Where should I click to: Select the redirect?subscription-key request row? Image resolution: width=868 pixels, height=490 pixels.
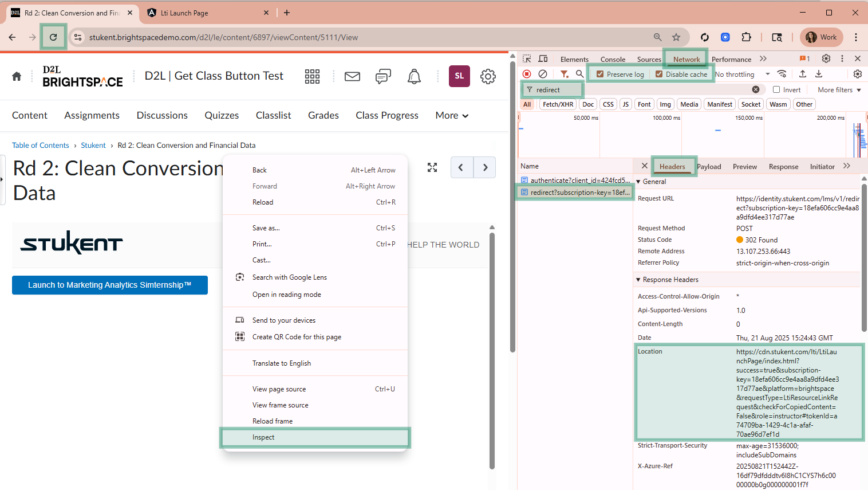pos(575,193)
